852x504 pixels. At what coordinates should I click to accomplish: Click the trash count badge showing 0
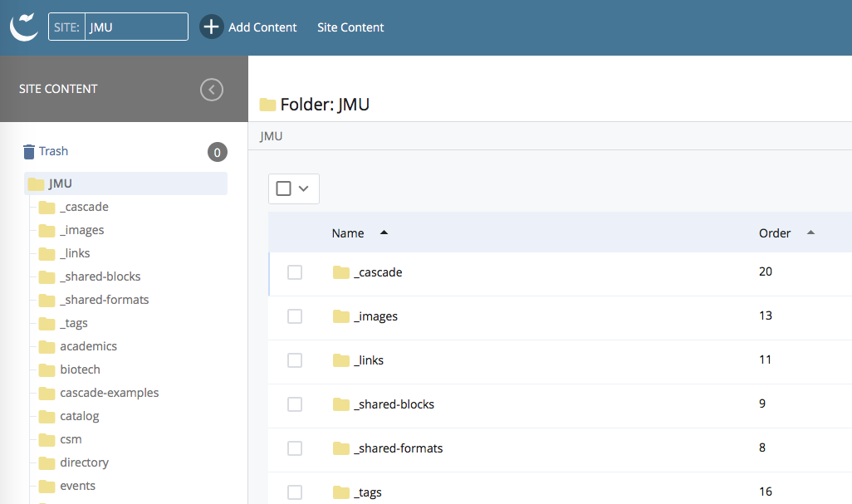(x=218, y=152)
